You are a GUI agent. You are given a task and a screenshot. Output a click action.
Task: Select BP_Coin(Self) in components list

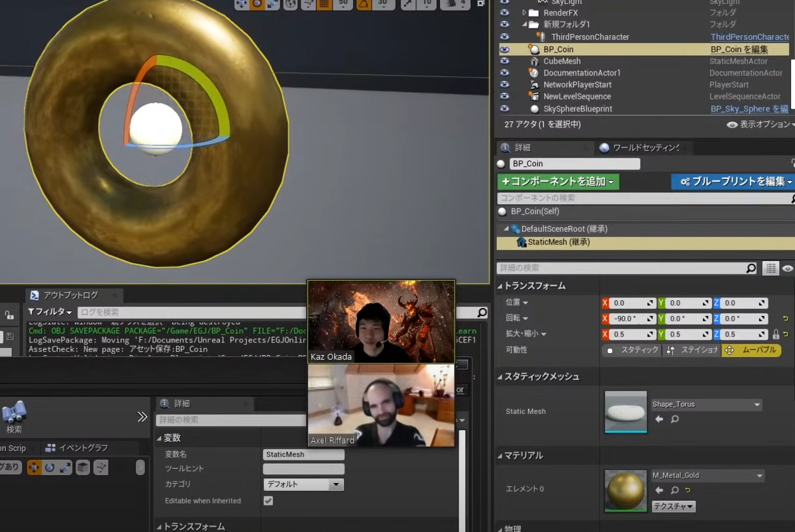[535, 211]
